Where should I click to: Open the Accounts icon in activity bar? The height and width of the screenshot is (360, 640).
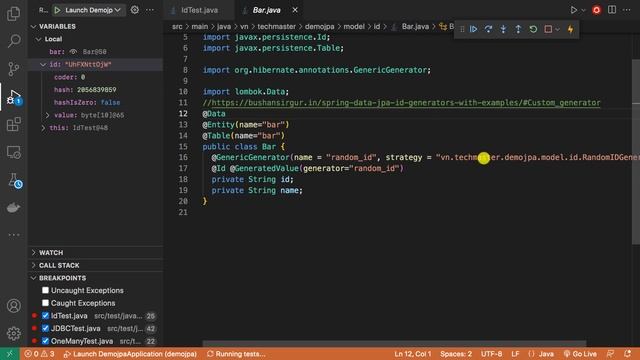click(13, 306)
